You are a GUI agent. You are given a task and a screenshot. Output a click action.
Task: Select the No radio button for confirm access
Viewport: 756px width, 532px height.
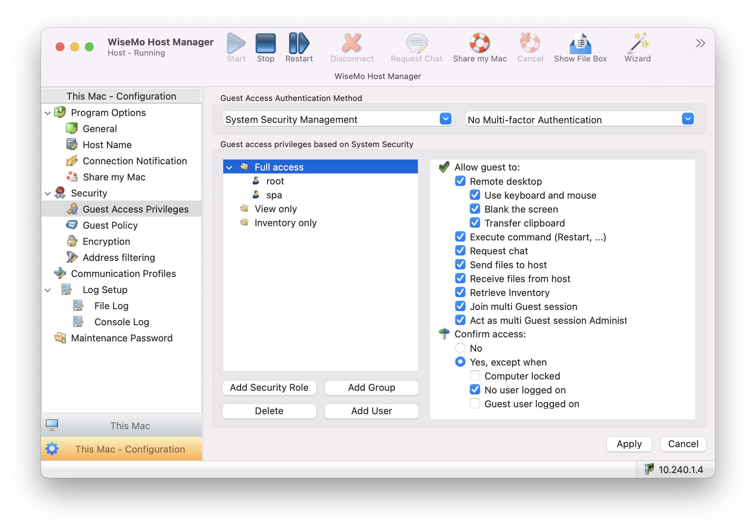(460, 348)
